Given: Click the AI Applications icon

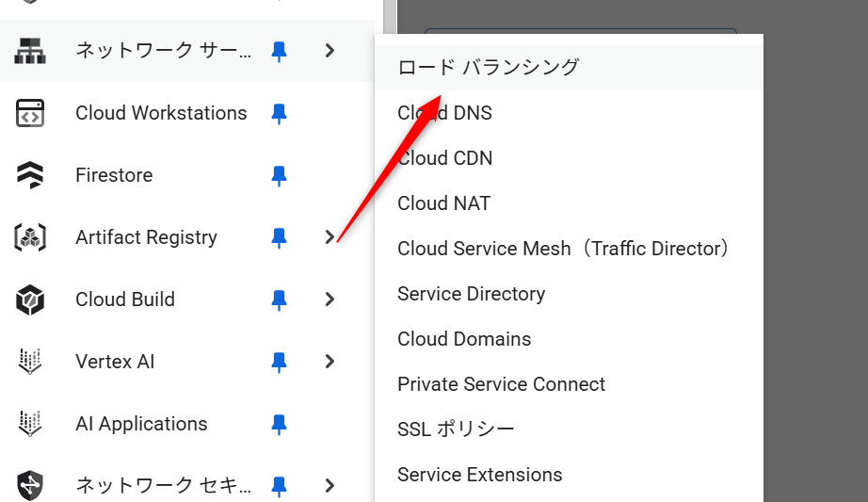Looking at the screenshot, I should click(x=30, y=423).
